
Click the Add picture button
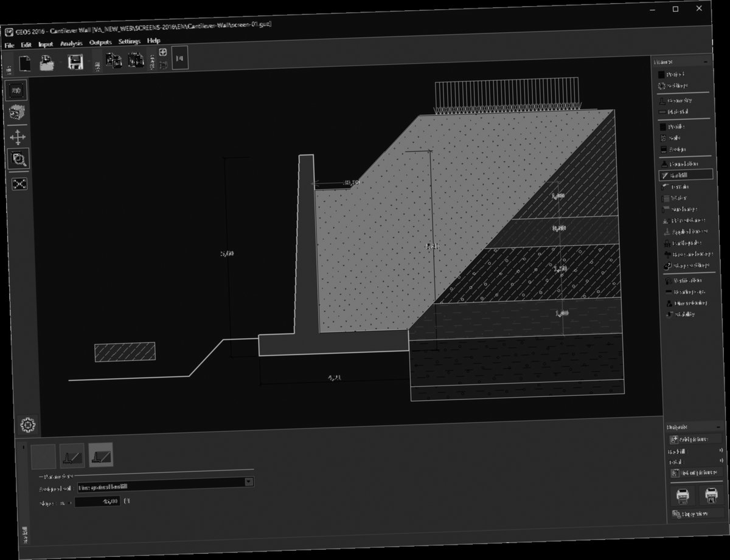[x=696, y=439]
